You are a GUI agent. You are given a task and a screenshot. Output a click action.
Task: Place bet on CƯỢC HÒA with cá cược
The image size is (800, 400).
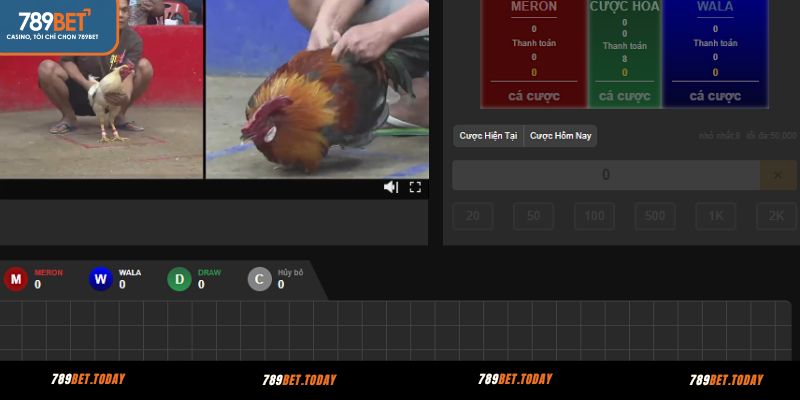pos(624,96)
